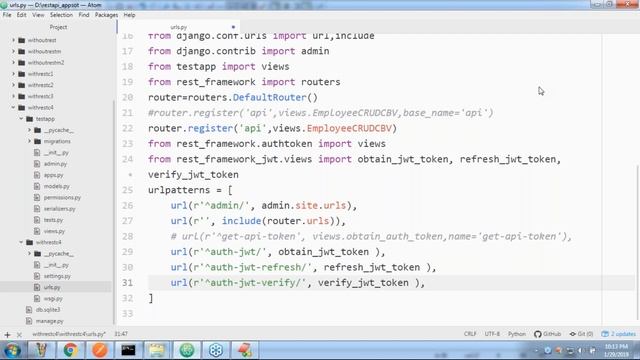
Task: Click file icon of admin.py
Action: [x=37, y=164]
